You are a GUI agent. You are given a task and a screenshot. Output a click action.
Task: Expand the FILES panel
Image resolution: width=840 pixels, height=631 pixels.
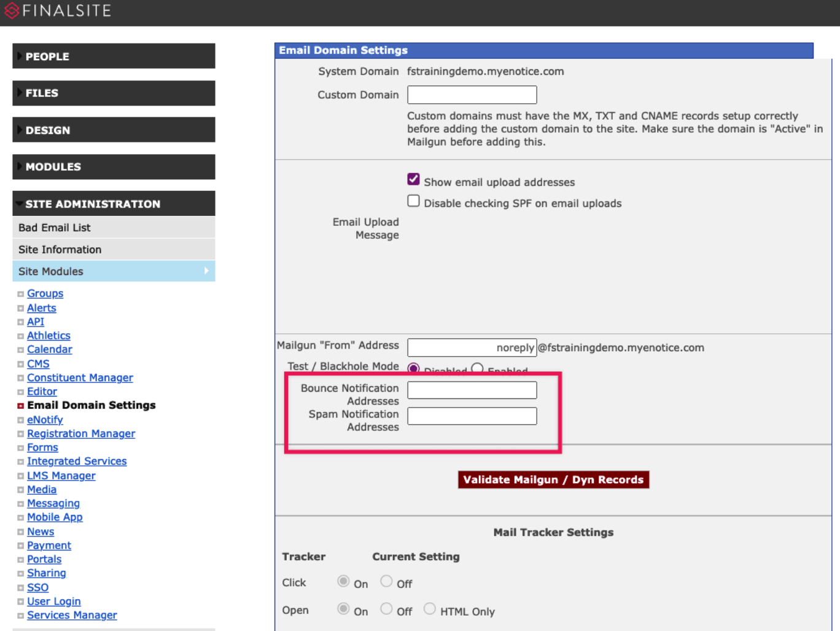point(113,93)
